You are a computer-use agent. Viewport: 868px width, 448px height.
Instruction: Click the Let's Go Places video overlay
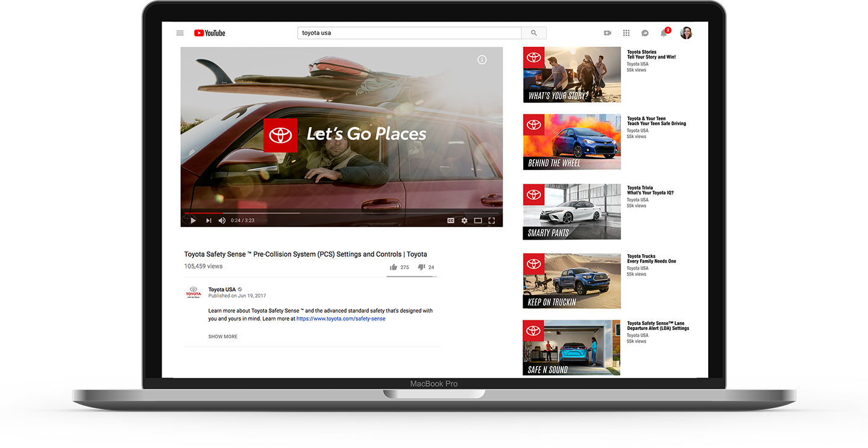point(345,135)
